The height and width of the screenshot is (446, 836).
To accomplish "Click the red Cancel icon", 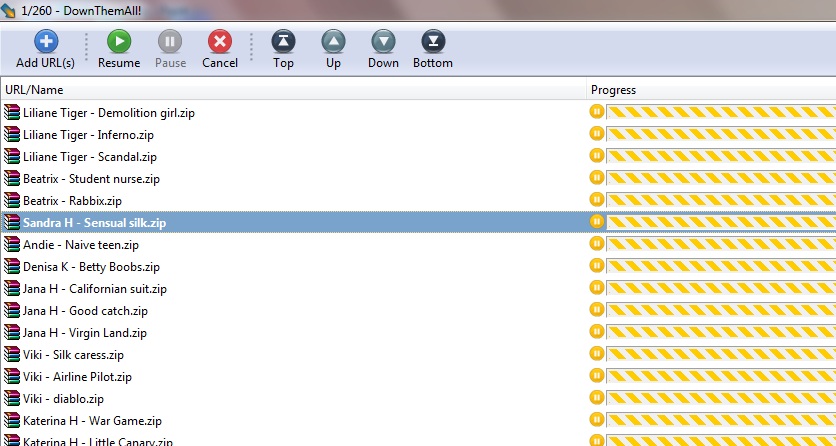I will (220, 42).
